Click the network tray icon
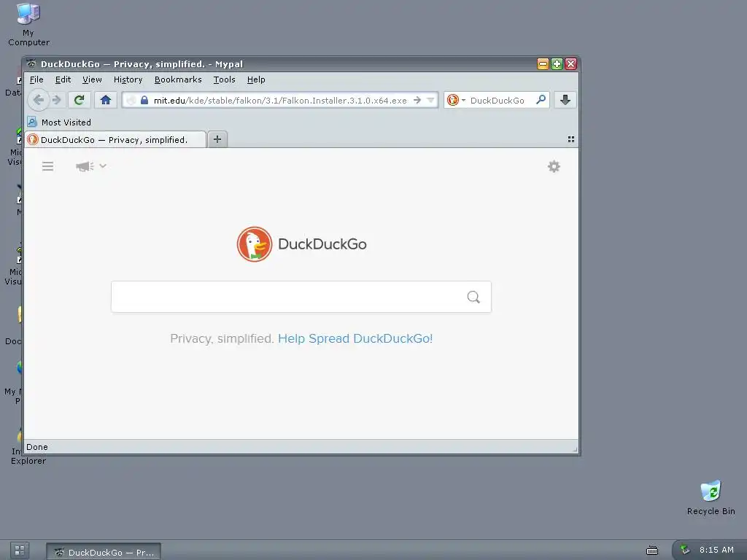 pos(684,549)
